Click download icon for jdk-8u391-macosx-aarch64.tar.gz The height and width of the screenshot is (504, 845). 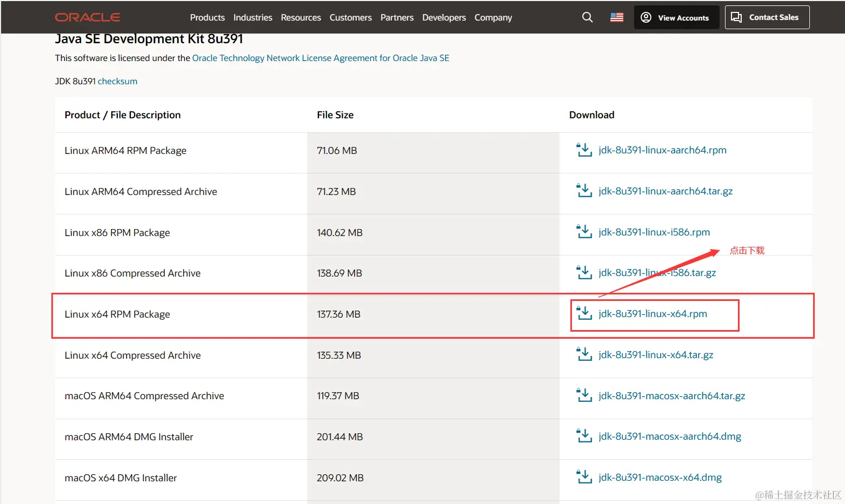coord(584,396)
